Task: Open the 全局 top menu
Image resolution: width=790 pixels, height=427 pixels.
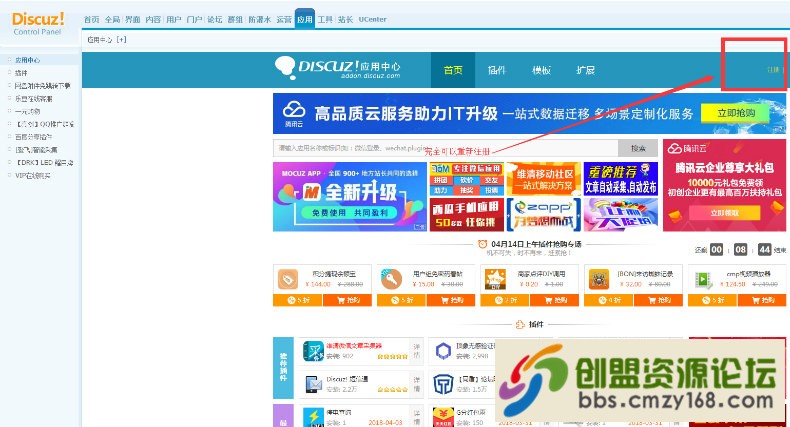Action: point(112,20)
